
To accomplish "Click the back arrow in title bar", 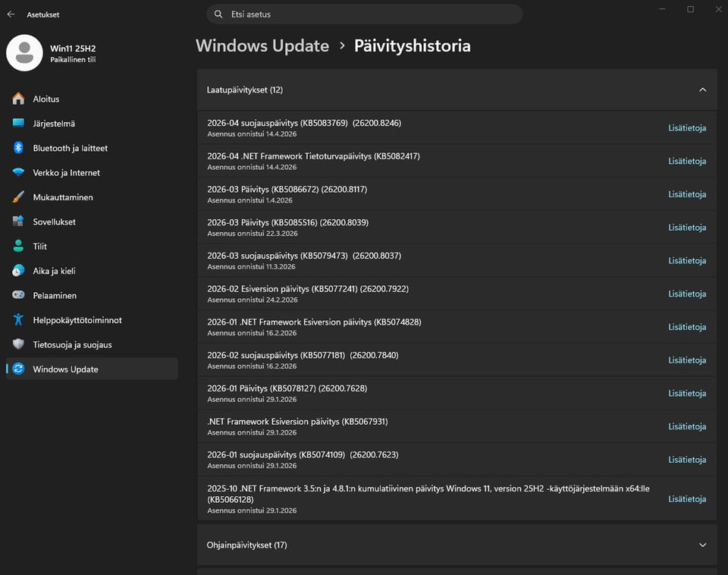I will pos(11,14).
